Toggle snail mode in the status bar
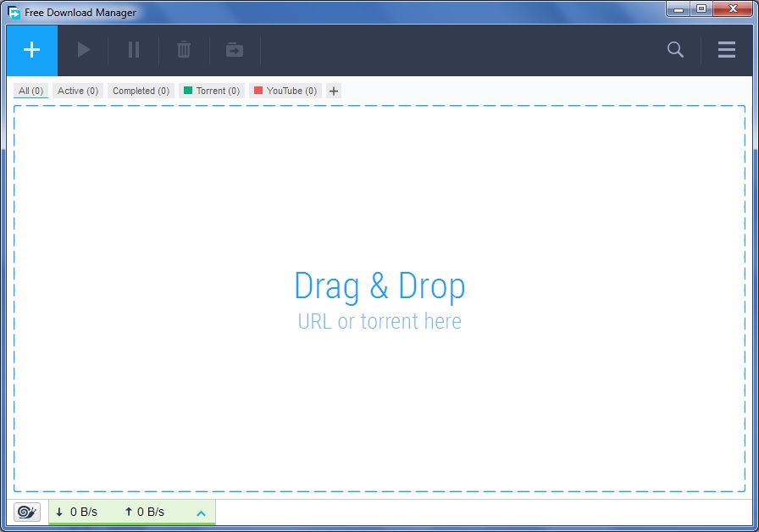The height and width of the screenshot is (532, 759). coord(25,512)
